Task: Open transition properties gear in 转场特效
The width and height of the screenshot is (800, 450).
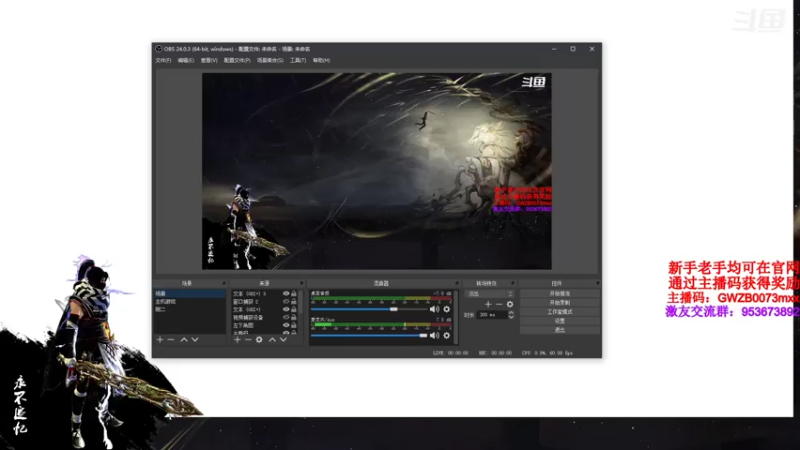Action: pyautogui.click(x=510, y=305)
